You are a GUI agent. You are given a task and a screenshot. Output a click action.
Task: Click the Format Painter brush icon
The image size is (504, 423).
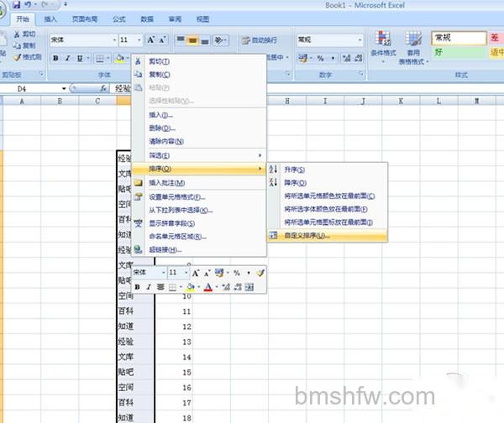[x=18, y=57]
